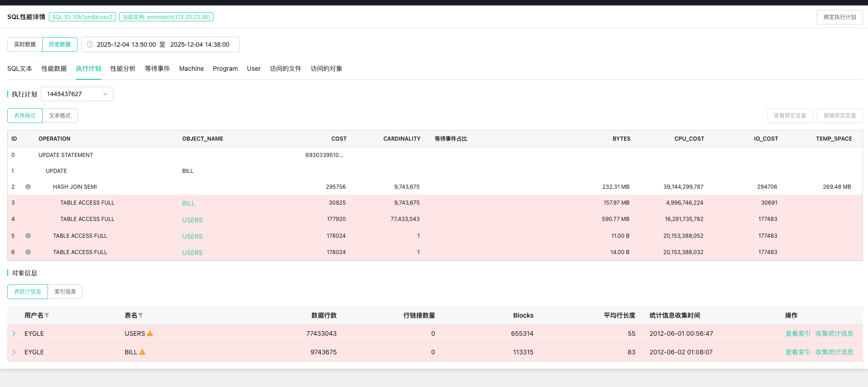Select the 表格格式 view

25,116
